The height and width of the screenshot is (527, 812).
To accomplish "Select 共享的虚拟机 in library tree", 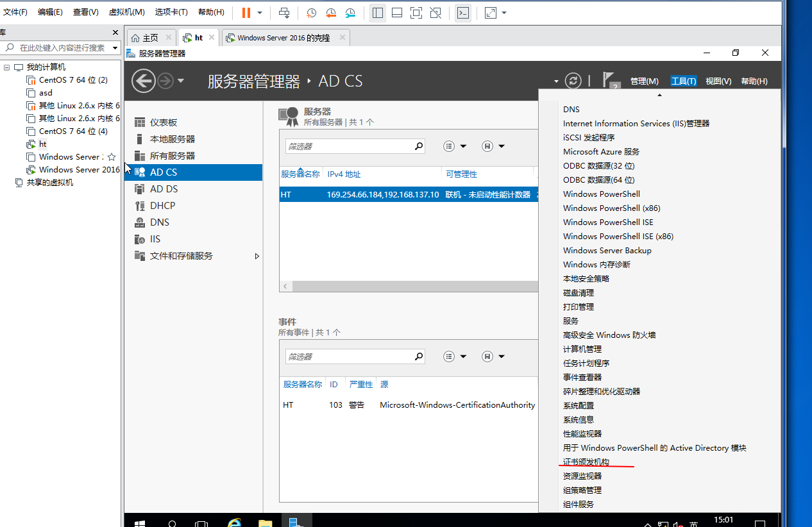I will point(49,183).
